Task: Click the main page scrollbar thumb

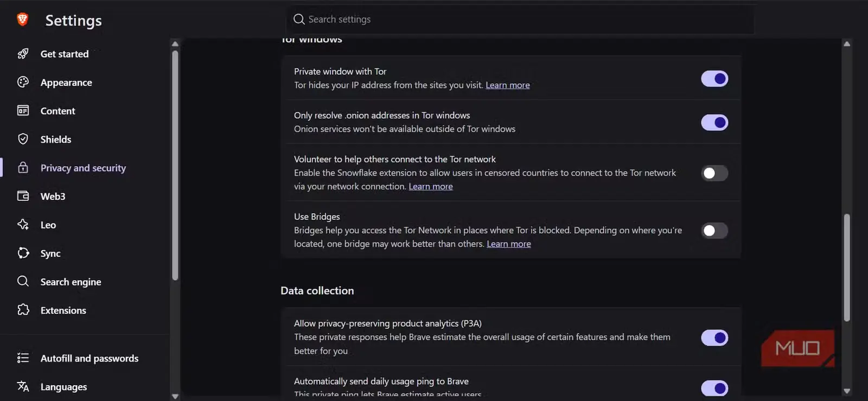Action: tap(847, 268)
